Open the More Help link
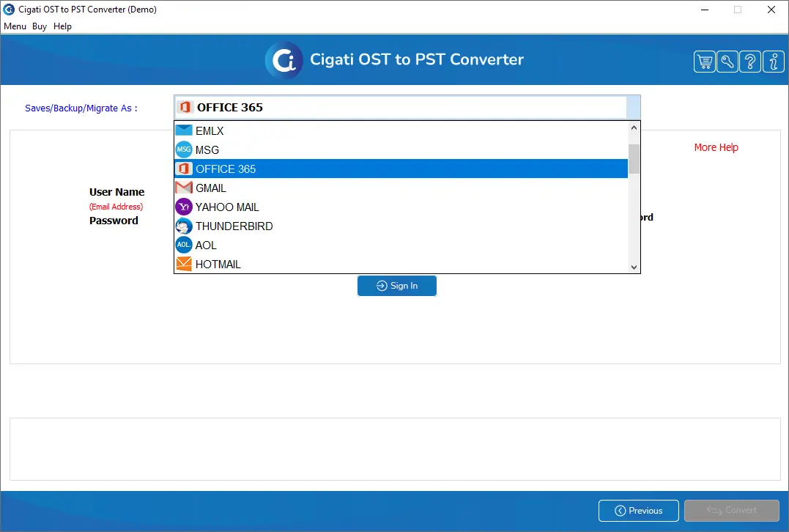This screenshot has width=789, height=532. pyautogui.click(x=716, y=147)
